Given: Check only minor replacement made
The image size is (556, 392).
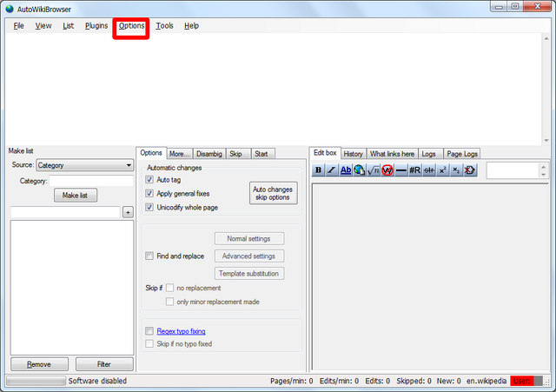Looking at the screenshot, I should [170, 302].
